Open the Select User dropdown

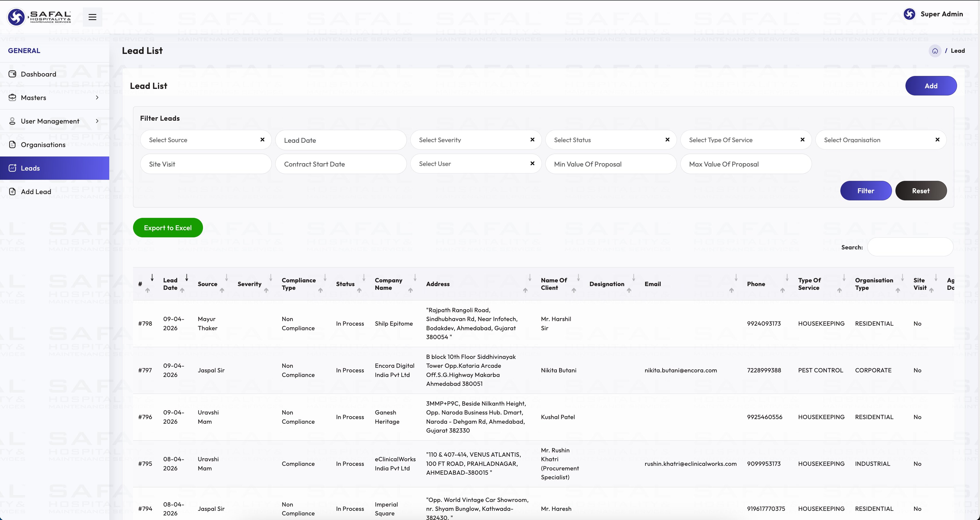[x=470, y=164]
